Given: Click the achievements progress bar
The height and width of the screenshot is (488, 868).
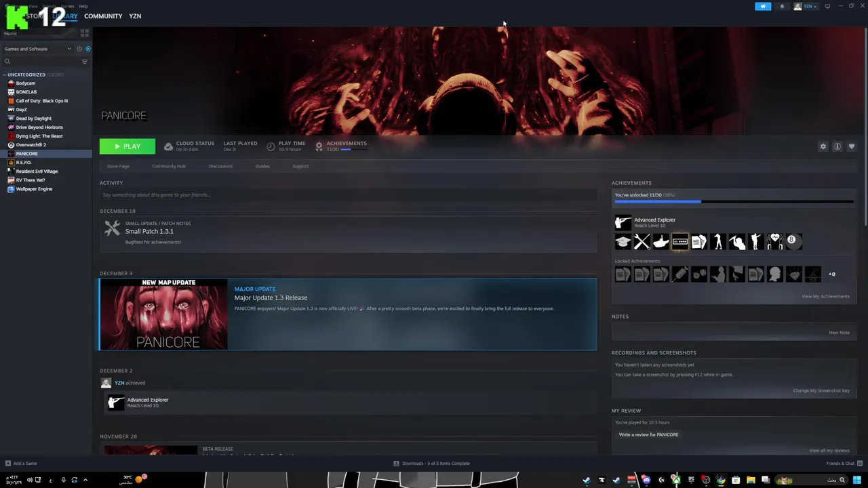Looking at the screenshot, I should click(x=734, y=201).
